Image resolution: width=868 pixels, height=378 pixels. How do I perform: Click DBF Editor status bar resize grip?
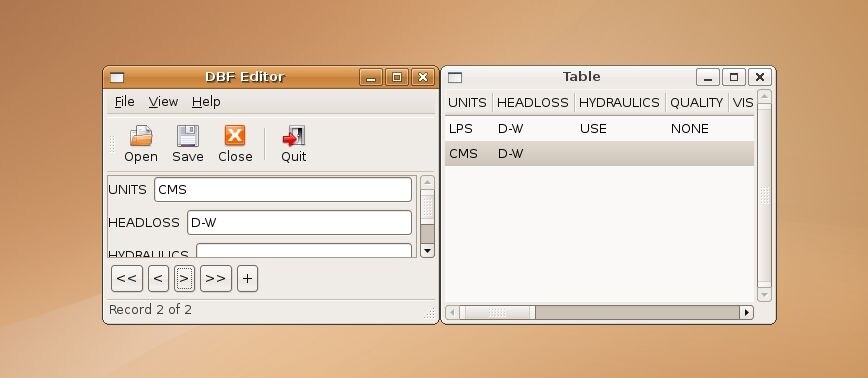click(x=430, y=313)
